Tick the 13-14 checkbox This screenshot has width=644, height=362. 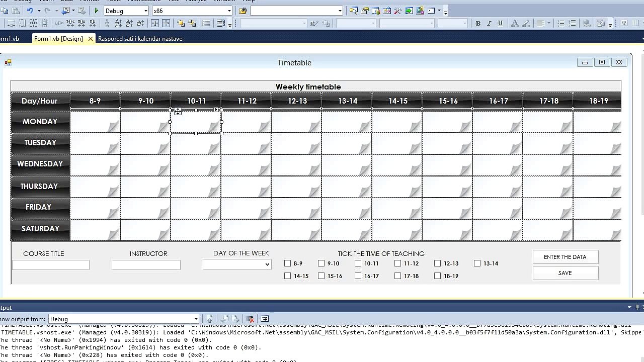click(477, 263)
